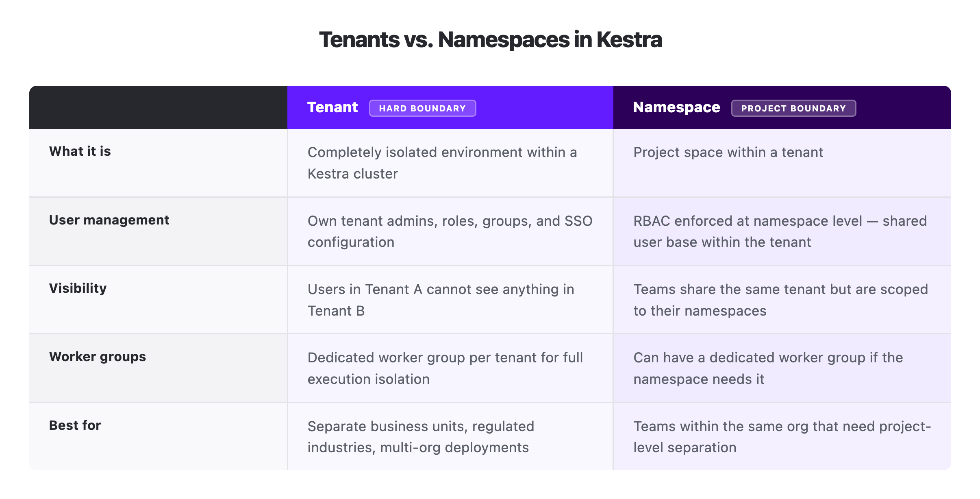Click the 'What it is' row label

(80, 151)
